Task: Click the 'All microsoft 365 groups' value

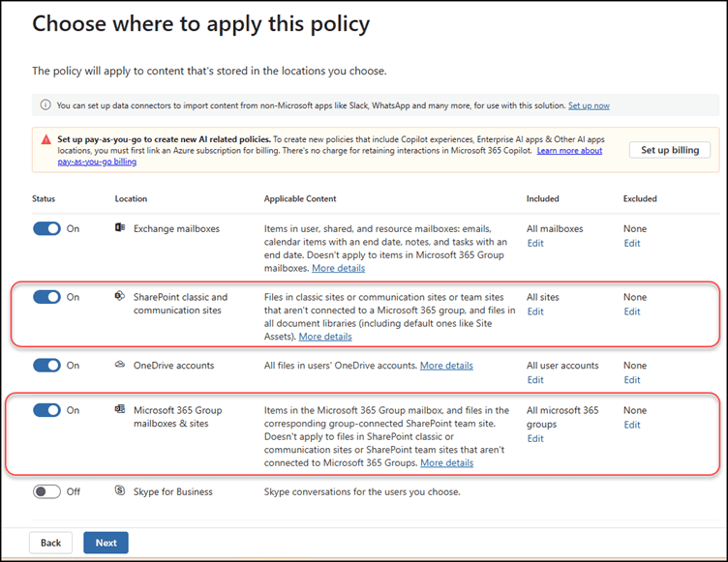Action: pyautogui.click(x=562, y=417)
